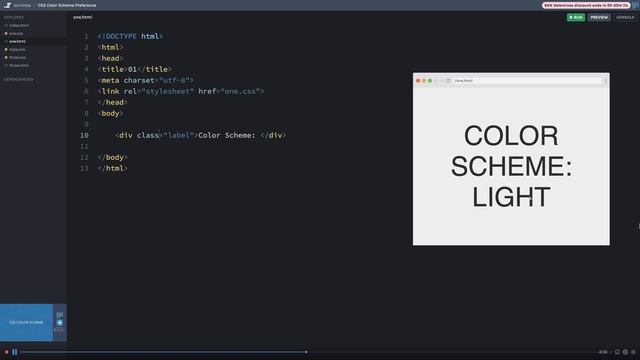Click the meta charset code line
The height and width of the screenshot is (360, 640).
[x=146, y=80]
